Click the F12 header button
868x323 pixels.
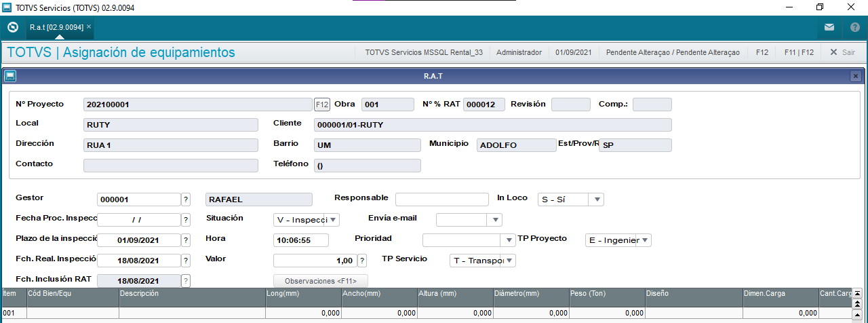tap(762, 52)
